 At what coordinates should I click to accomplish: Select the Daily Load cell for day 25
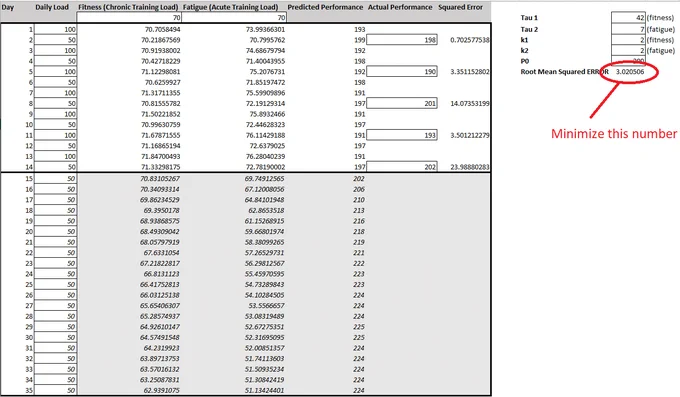pyautogui.click(x=55, y=285)
